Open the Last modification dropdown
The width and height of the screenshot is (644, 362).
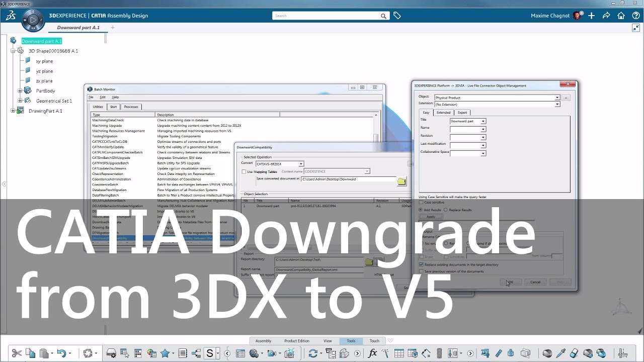483,145
